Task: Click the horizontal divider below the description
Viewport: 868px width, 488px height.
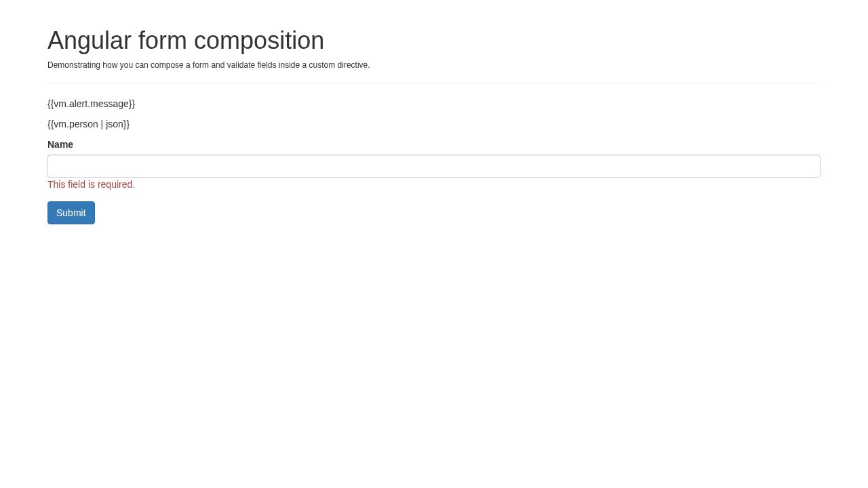Action: click(433, 83)
